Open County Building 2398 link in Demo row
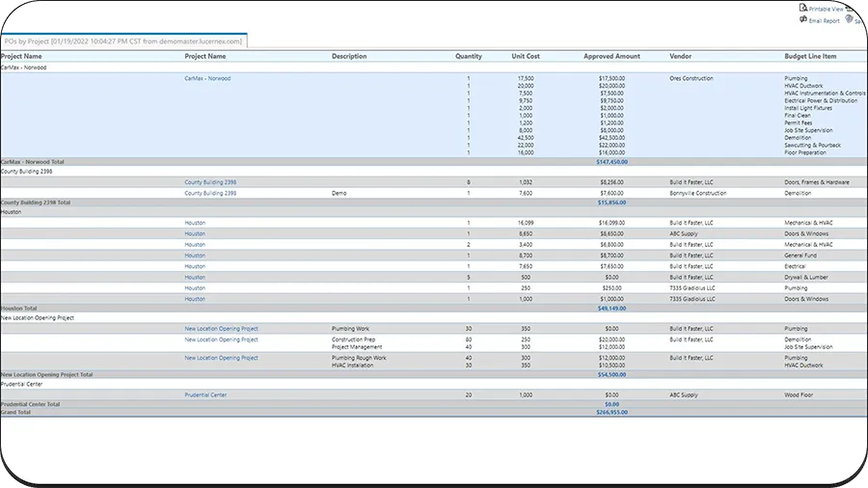 point(210,193)
